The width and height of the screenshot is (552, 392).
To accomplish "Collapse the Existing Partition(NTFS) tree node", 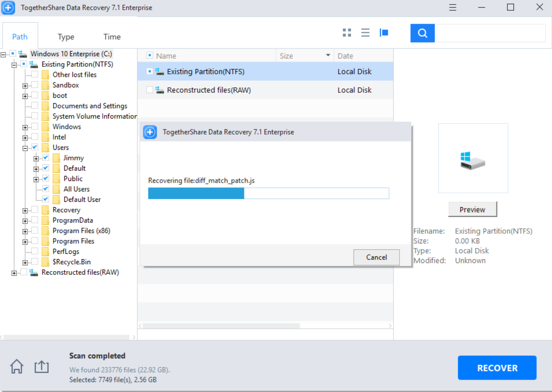I will point(14,65).
